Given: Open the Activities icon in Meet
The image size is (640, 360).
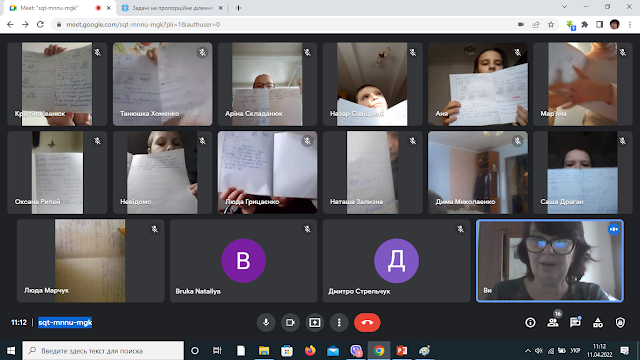Looking at the screenshot, I should point(598,323).
